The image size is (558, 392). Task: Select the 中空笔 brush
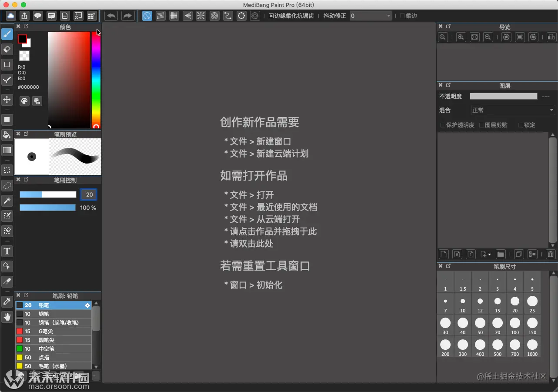tap(53, 349)
